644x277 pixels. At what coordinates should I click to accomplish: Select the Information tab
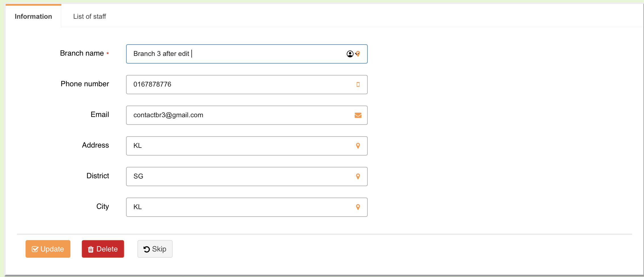[x=33, y=16]
